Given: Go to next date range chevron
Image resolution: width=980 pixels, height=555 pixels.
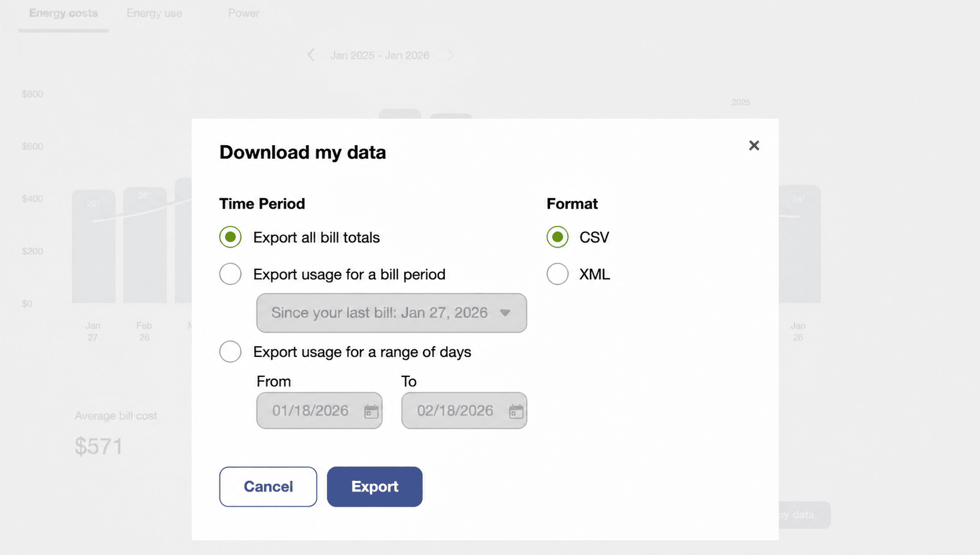Looking at the screenshot, I should pos(451,55).
